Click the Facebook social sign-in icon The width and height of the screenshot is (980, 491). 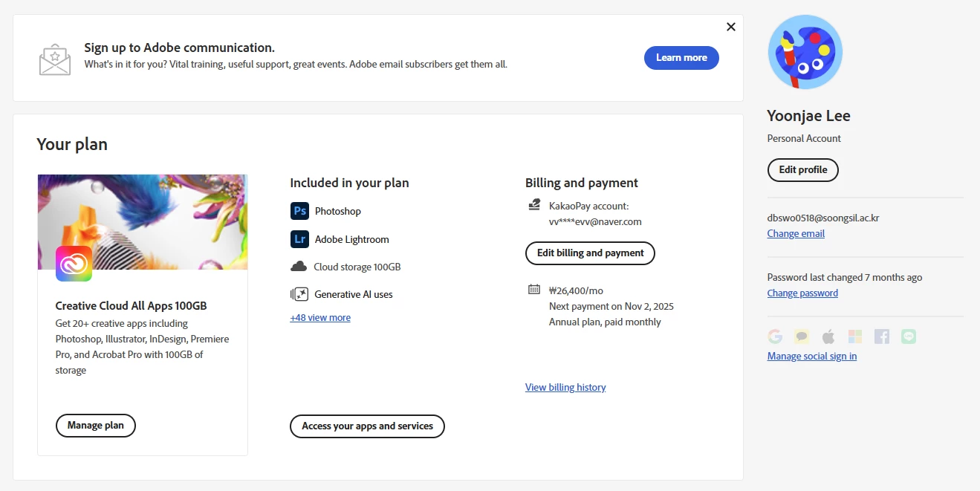coord(882,336)
